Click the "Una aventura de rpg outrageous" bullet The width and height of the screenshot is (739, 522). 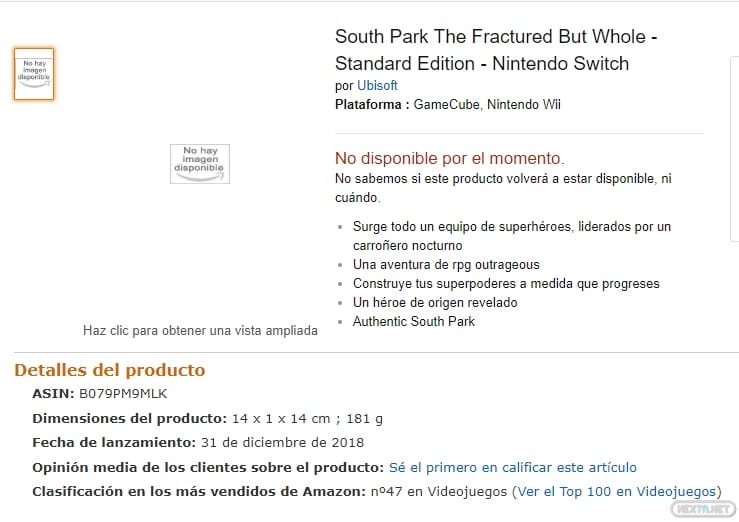tap(446, 265)
